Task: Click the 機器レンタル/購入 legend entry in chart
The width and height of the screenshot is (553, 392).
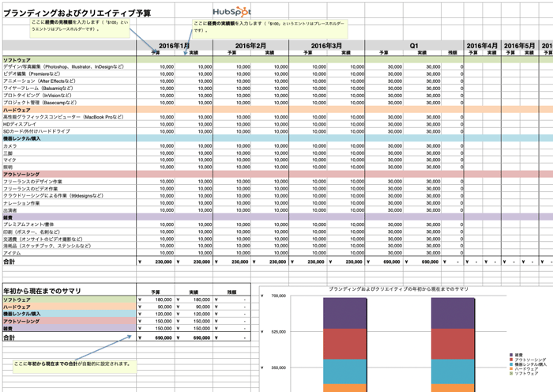Action: coord(528,364)
